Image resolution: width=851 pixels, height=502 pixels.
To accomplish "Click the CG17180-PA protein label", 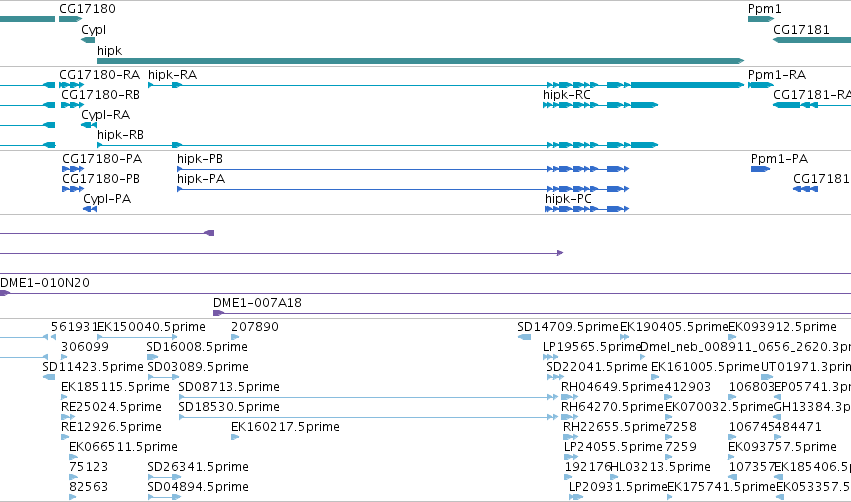I will [102, 159].
